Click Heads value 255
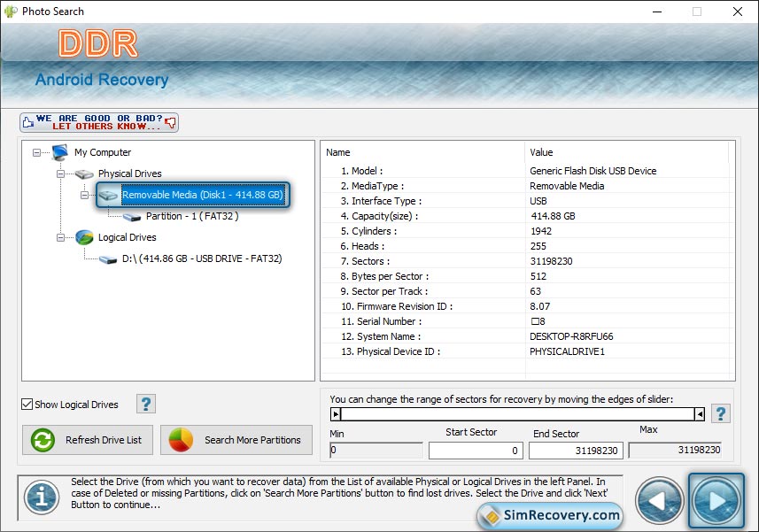Screen dimensions: 759x532 coord(538,246)
